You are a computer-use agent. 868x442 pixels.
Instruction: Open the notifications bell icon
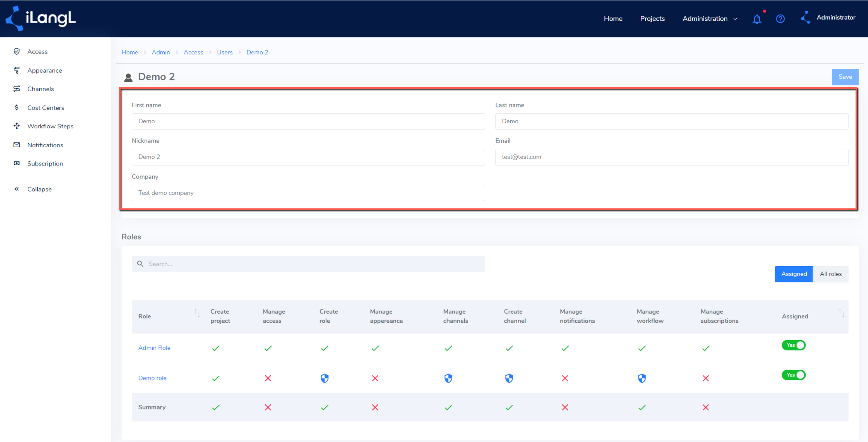click(757, 19)
